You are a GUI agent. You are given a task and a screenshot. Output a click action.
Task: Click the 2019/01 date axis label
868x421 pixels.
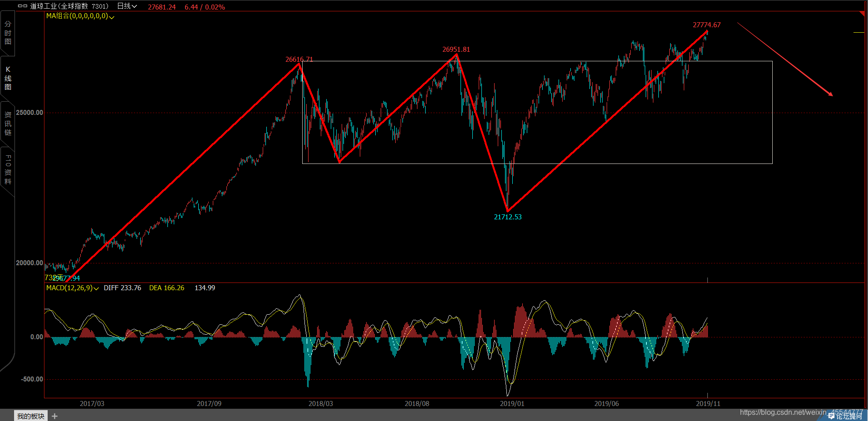[512, 404]
